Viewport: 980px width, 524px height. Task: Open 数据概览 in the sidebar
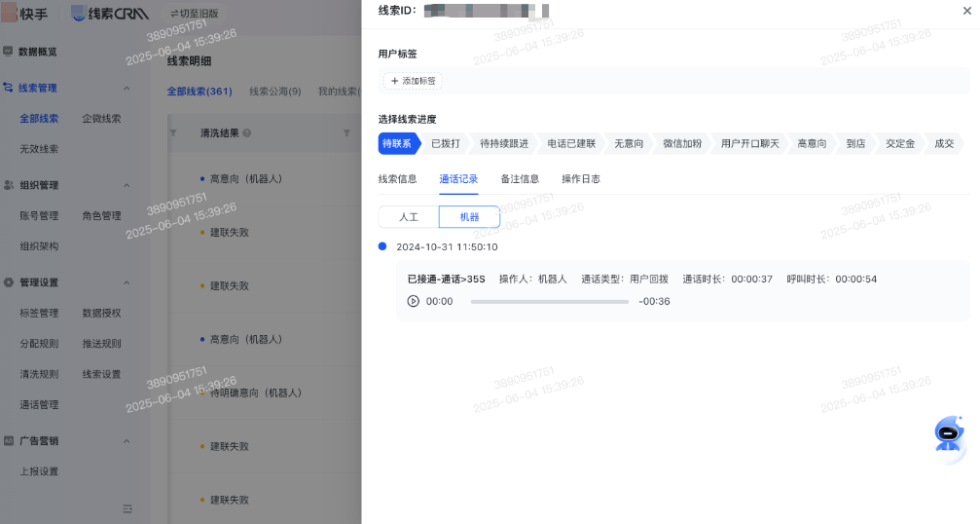click(38, 52)
